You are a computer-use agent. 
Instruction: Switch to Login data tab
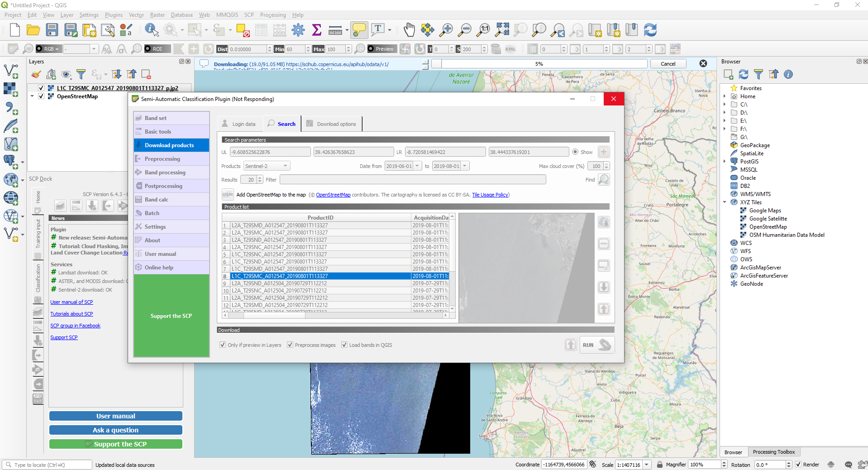coord(239,124)
